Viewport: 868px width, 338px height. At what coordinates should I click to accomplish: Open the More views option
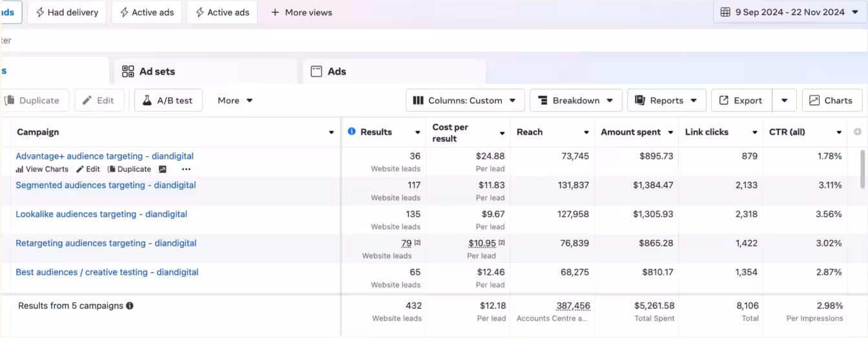[x=301, y=12]
